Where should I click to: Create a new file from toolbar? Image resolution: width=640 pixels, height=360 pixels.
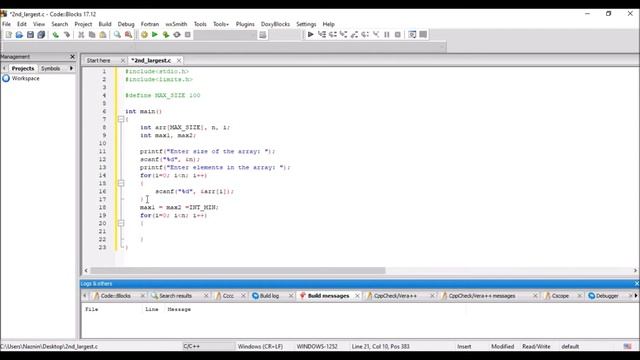coord(9,35)
